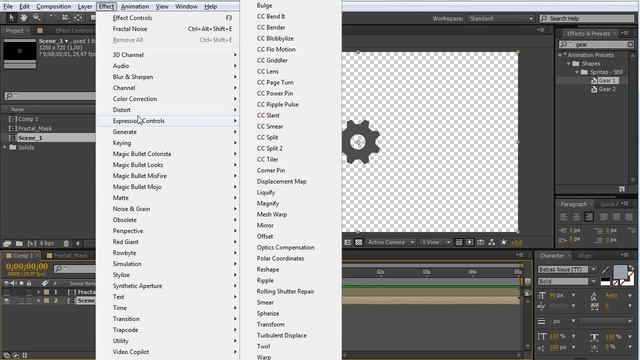Image resolution: width=640 pixels, height=360 pixels.
Task: Select the Zoom magnifier tool
Action: pyautogui.click(x=37, y=18)
